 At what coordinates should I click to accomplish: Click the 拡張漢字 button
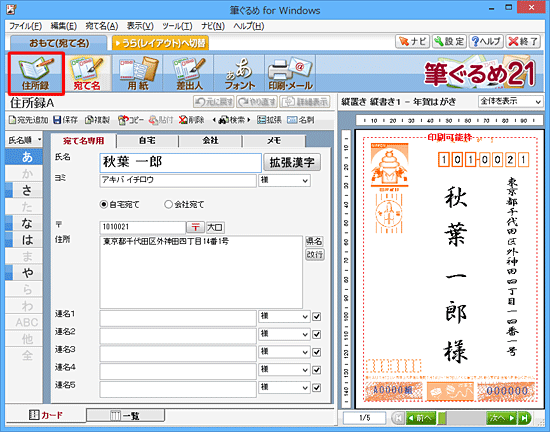[292, 162]
